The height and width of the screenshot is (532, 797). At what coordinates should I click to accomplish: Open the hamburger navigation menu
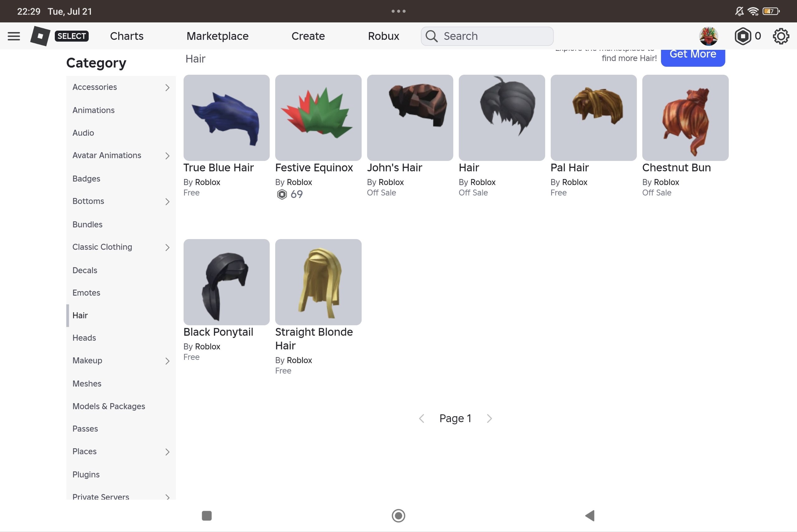click(x=14, y=36)
